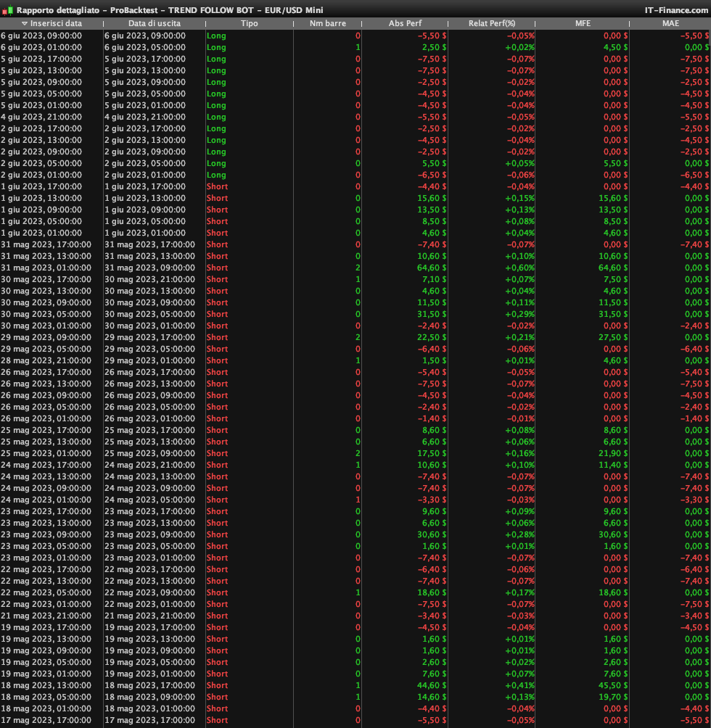Click Abs Perf value 44,60 $
Viewport: 711px width, 728px height.
coord(432,686)
